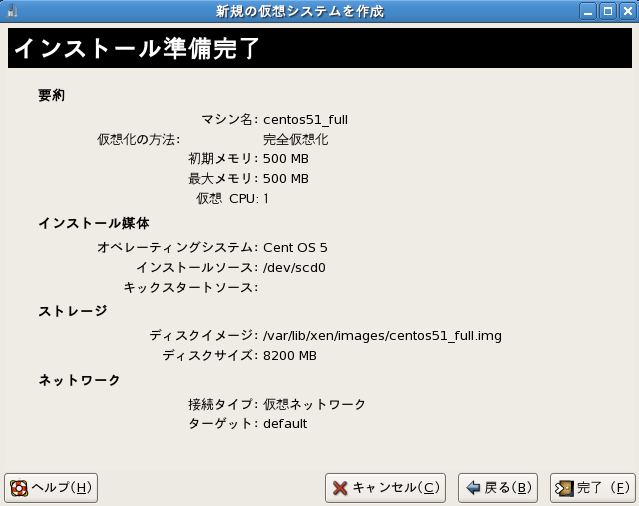Click the disk image path /var/lib/xen/images/centos51_full.img
This screenshot has height=506, width=639.
[x=382, y=336]
